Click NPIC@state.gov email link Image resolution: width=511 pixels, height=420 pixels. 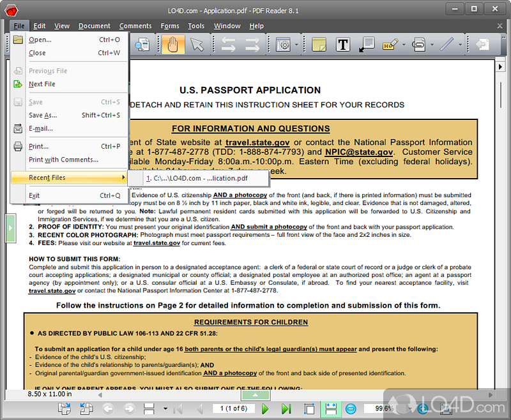click(x=359, y=152)
